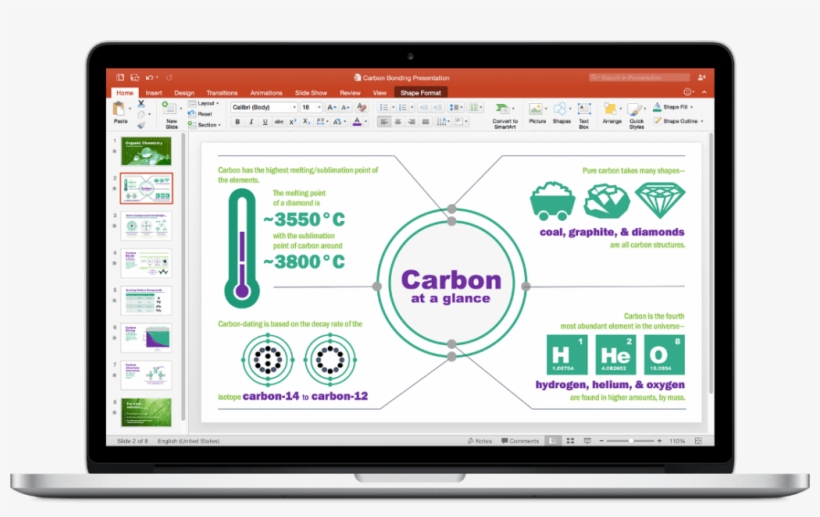
Task: Select slide 6 thumbnail with purple chart
Action: click(x=146, y=338)
